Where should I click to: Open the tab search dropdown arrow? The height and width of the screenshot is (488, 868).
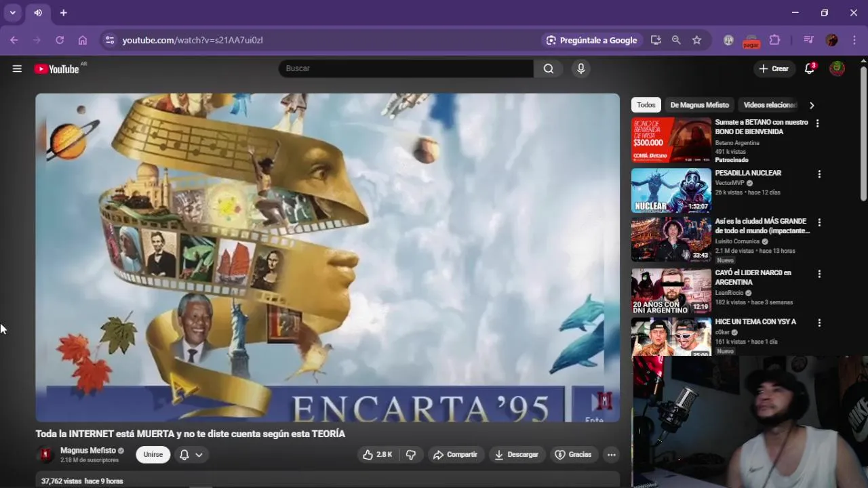[12, 13]
